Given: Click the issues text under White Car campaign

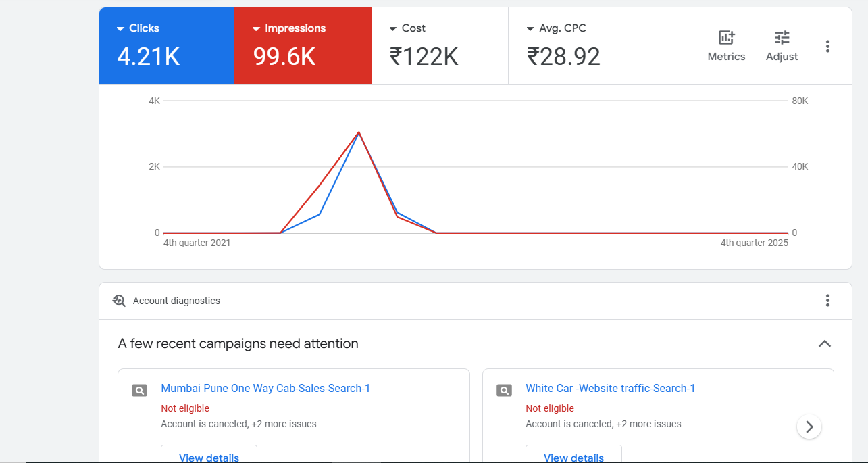Looking at the screenshot, I should [603, 424].
